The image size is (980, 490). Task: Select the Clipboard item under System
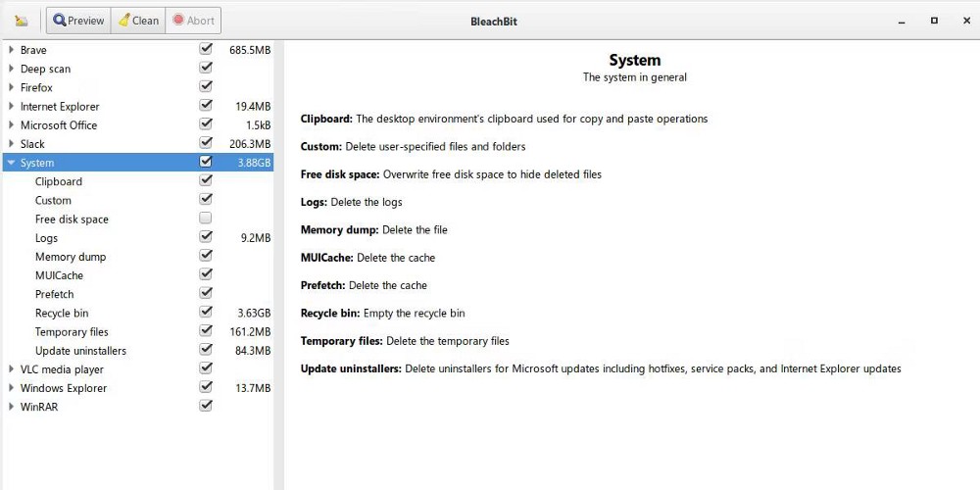coord(59,182)
